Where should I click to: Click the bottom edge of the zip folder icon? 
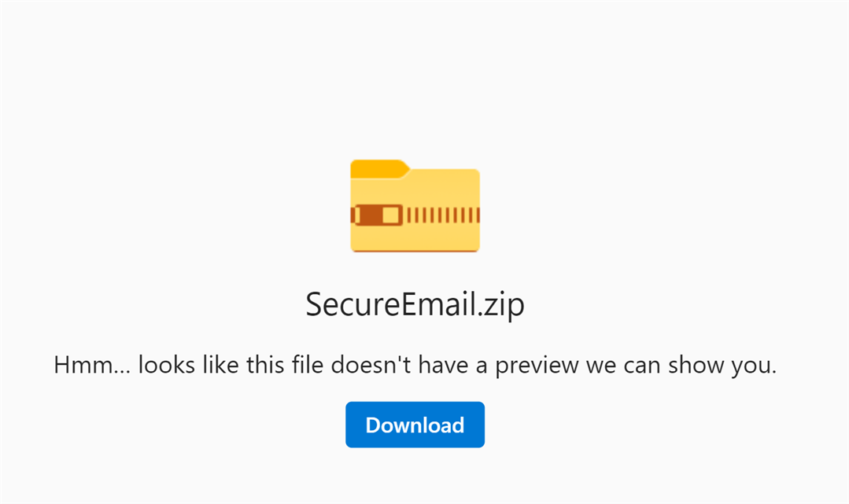tap(415, 251)
